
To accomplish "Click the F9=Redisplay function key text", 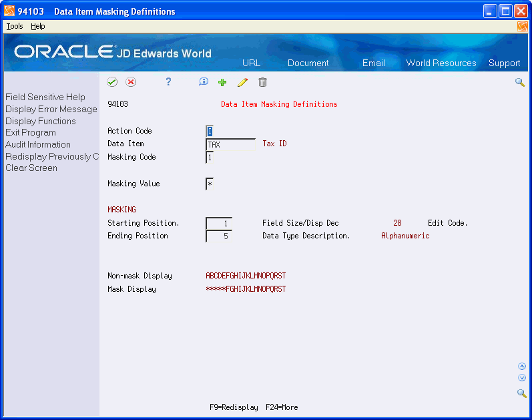I will tap(234, 407).
